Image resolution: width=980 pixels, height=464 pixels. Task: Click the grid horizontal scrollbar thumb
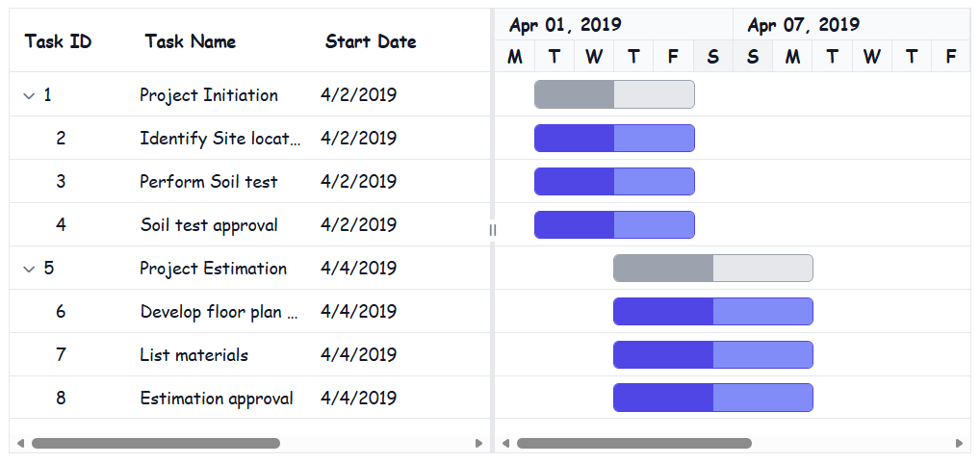pos(156,444)
